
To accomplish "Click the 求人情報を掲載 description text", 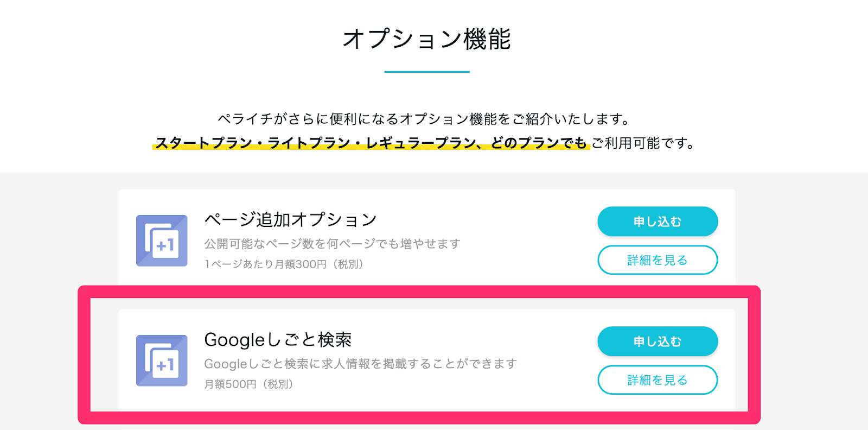I will click(360, 364).
